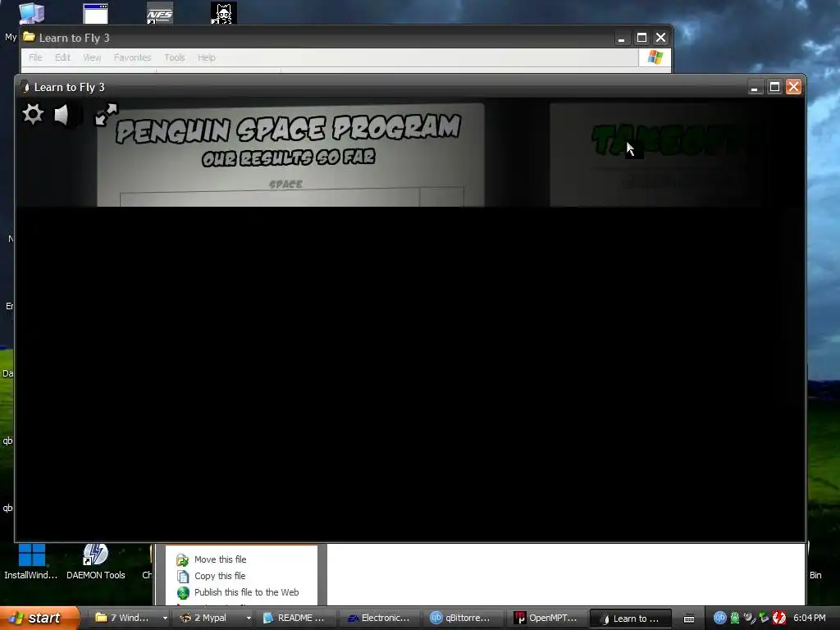Open the My Computer desktop icon
Screen dimensions: 840x630
point(31,13)
